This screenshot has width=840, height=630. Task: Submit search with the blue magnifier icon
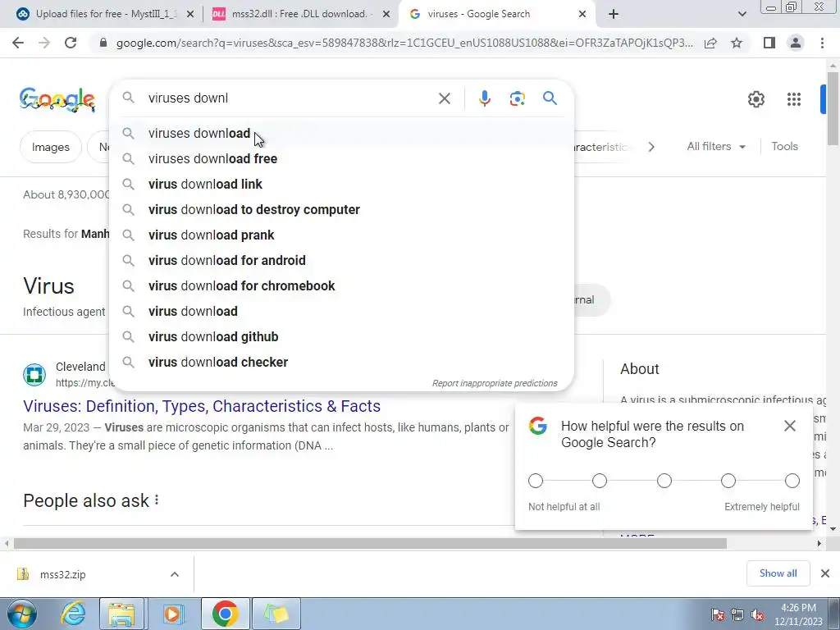tap(550, 98)
